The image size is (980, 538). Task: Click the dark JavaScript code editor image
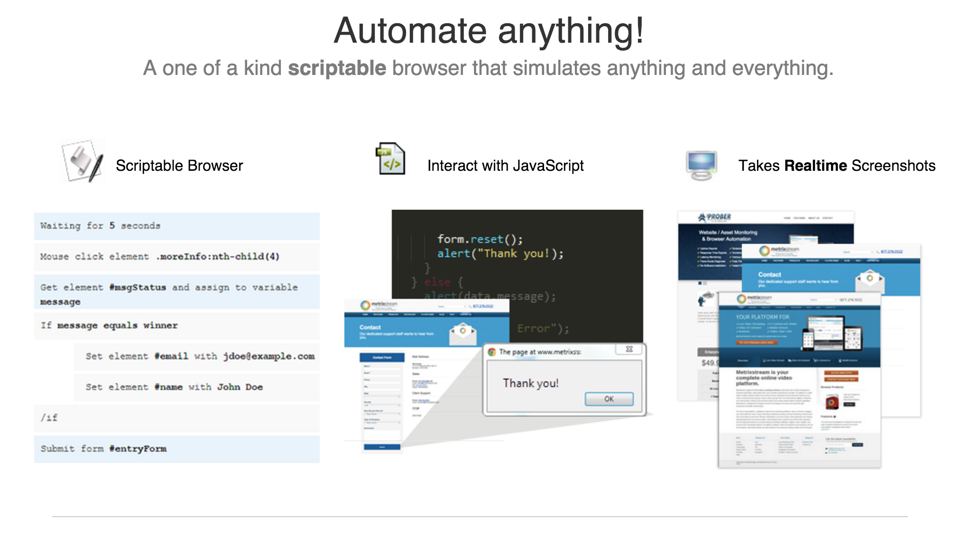click(517, 256)
